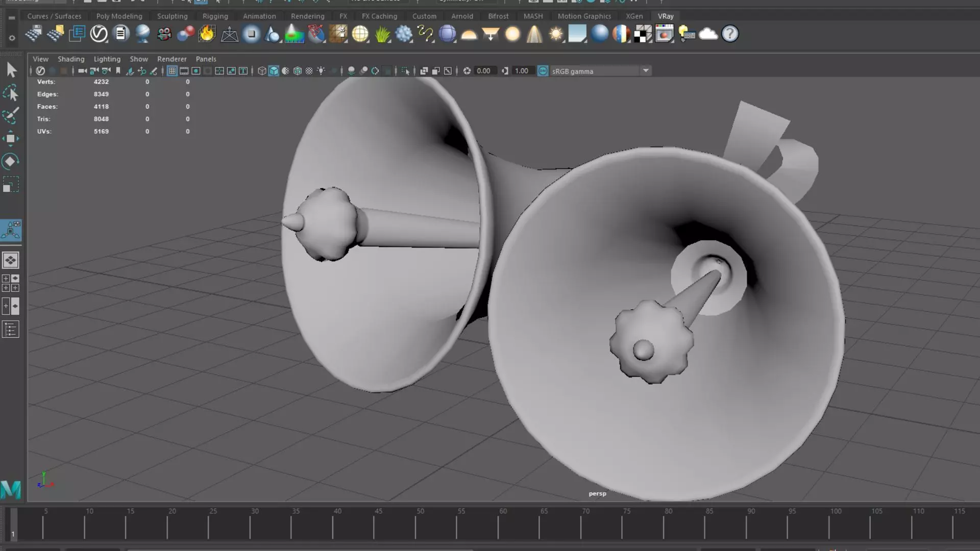The width and height of the screenshot is (980, 551).
Task: Open the shelf tab selector menu
Action: 12,17
